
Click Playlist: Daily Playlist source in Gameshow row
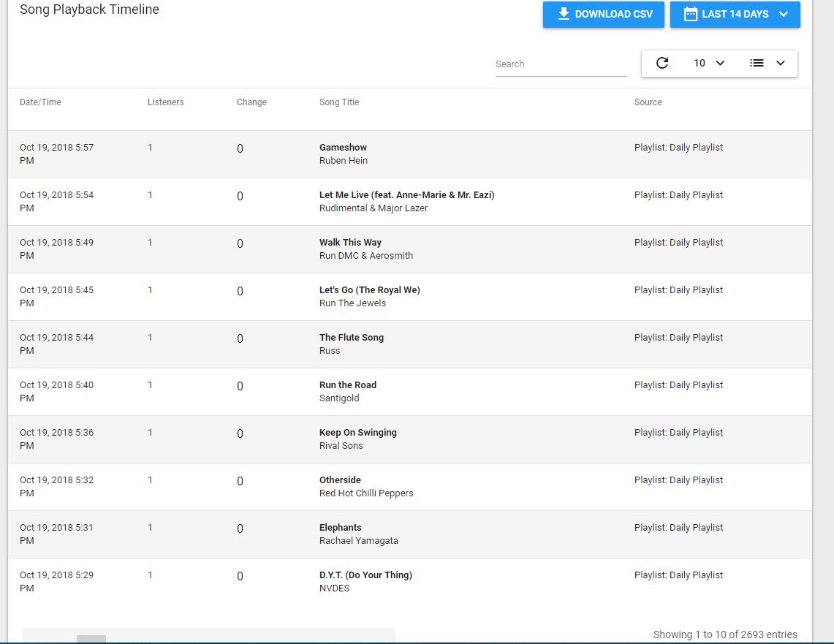pos(678,148)
